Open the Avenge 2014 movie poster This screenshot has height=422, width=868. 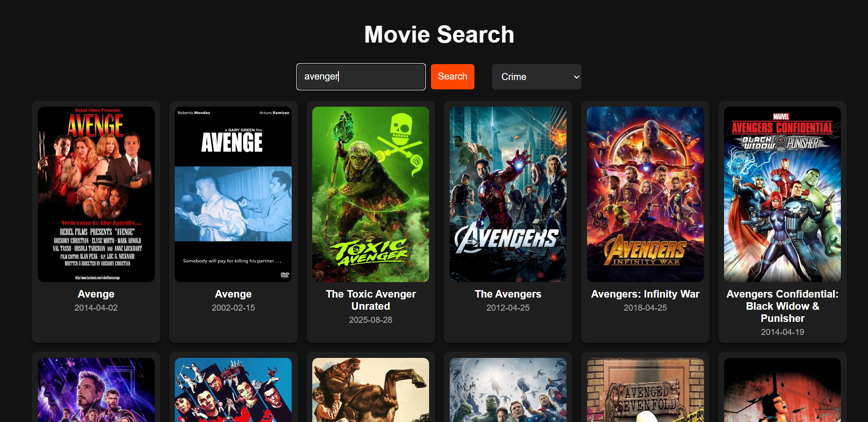(x=96, y=194)
